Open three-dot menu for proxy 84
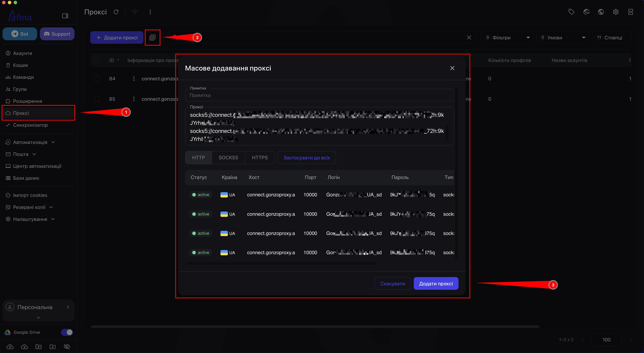644x353 pixels. pos(134,78)
